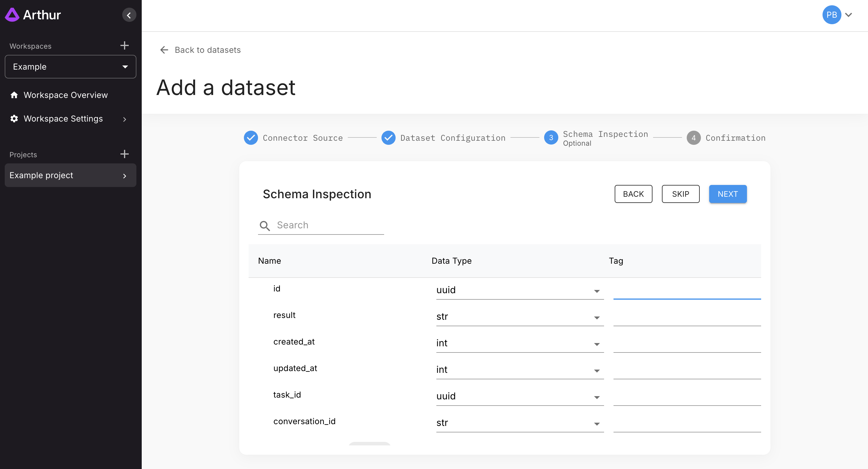Open data type dropdown for id row

[520, 290]
